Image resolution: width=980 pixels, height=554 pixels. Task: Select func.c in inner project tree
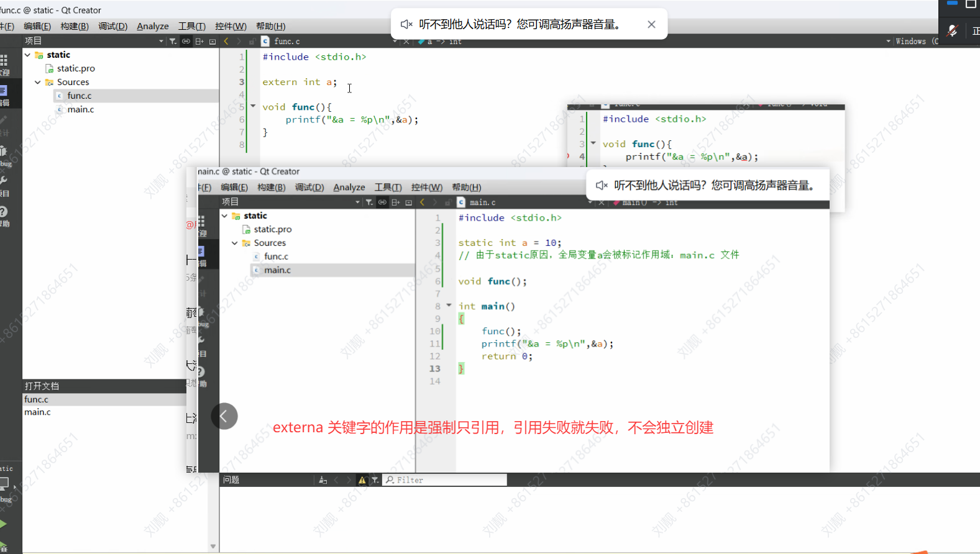(276, 257)
